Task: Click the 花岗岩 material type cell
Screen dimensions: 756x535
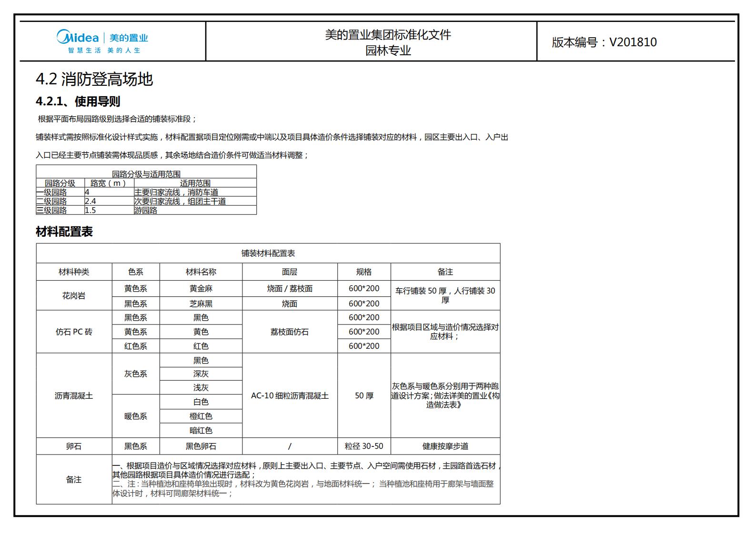Action: (74, 296)
